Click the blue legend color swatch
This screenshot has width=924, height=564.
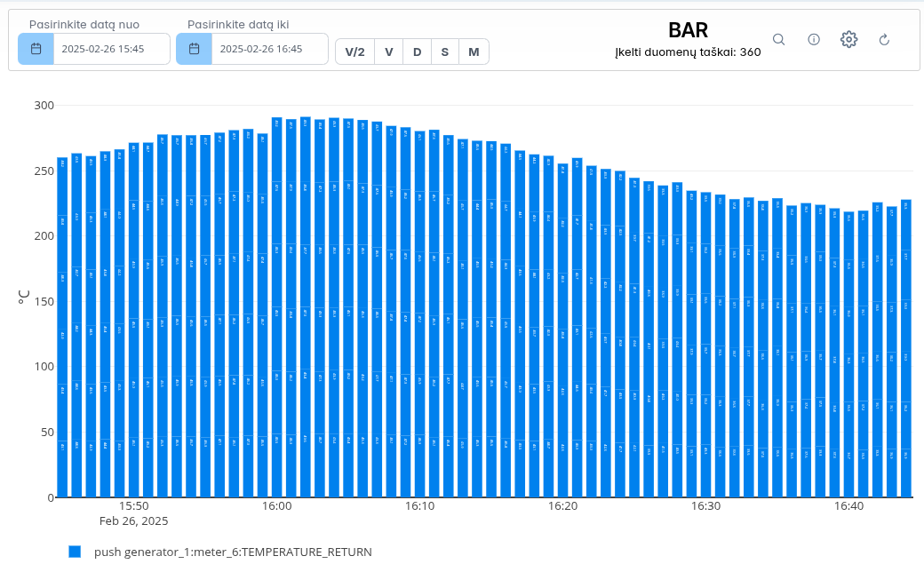tap(76, 552)
